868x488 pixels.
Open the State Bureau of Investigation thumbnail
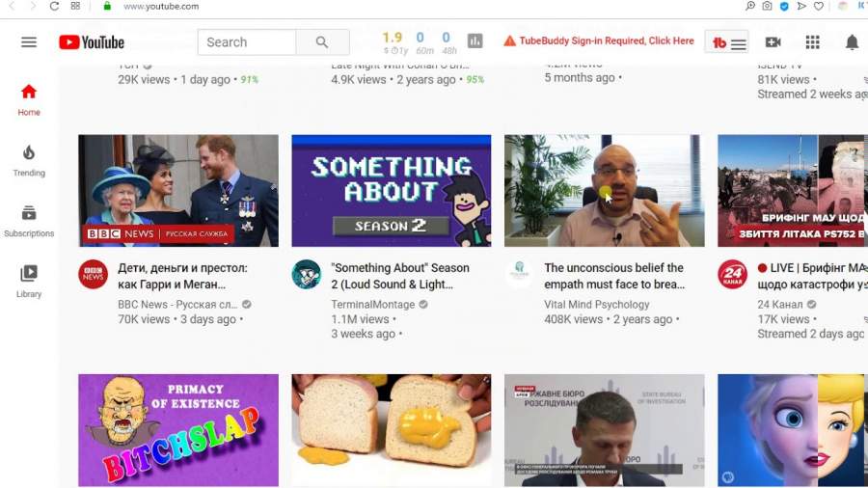tap(605, 430)
